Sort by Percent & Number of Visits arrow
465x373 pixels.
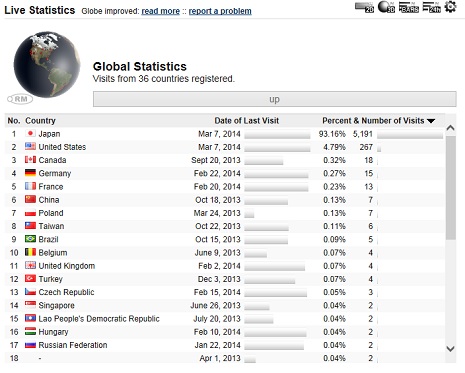pyautogui.click(x=431, y=121)
